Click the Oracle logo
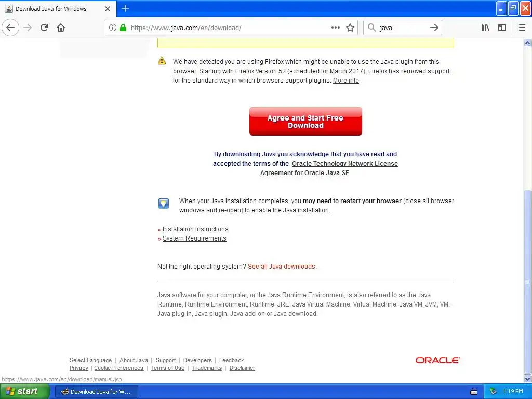532x399 pixels. click(437, 360)
